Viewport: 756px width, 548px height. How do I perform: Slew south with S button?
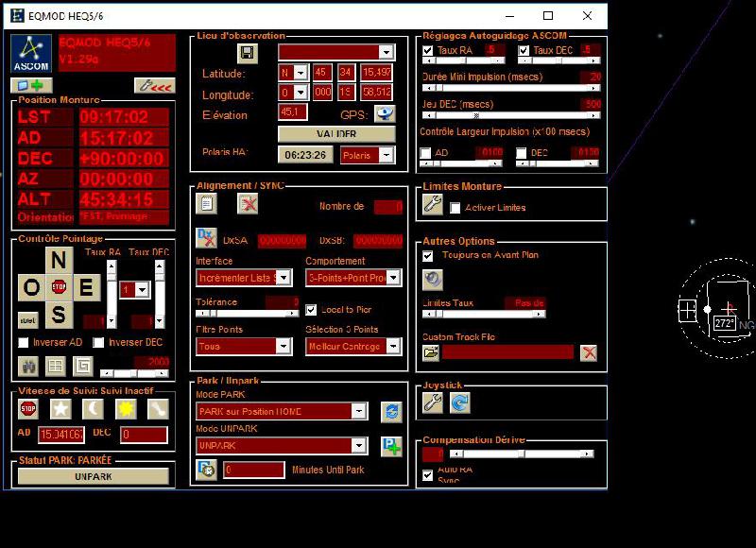pyautogui.click(x=59, y=315)
